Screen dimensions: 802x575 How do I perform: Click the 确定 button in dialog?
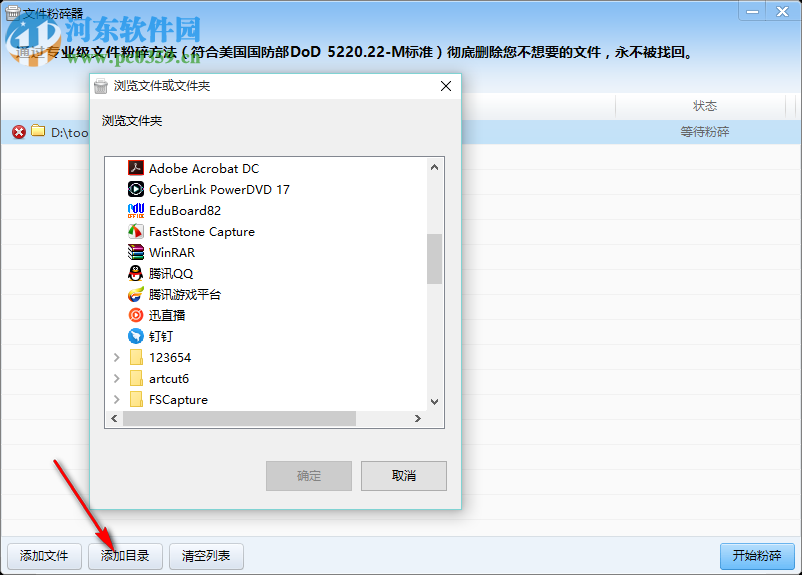(308, 476)
